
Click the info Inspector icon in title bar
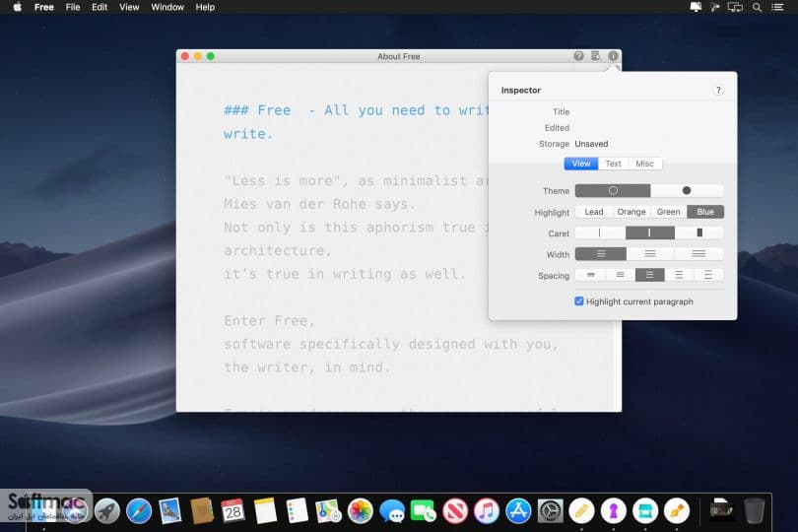pyautogui.click(x=613, y=56)
